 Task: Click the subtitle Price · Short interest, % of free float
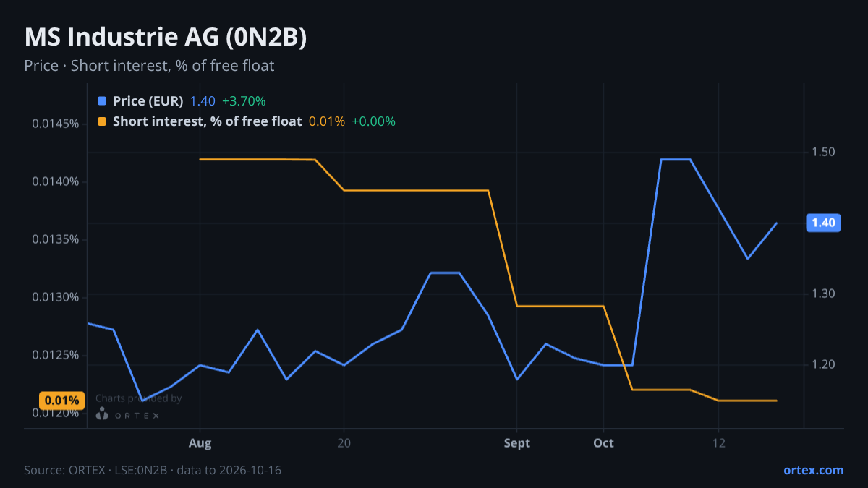point(149,66)
